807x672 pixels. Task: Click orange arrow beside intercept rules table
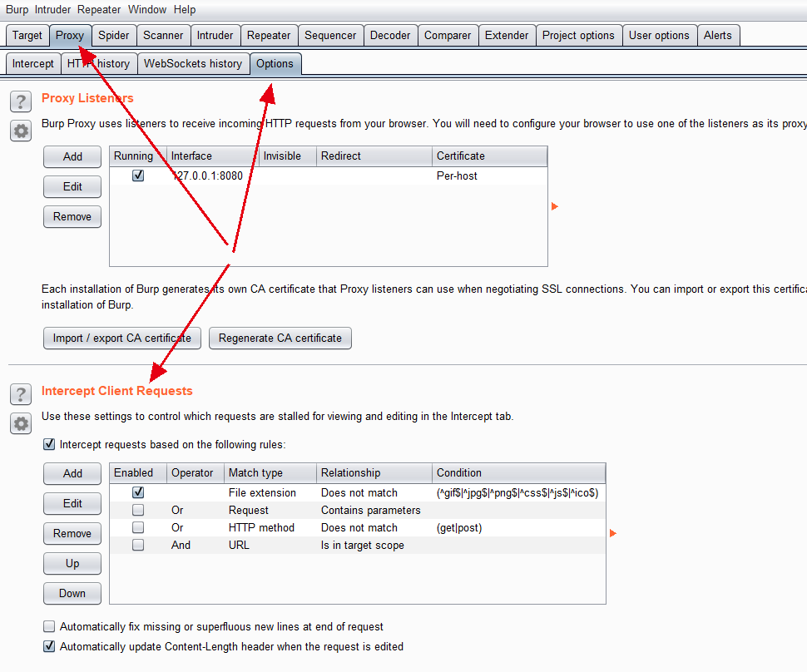pyautogui.click(x=612, y=533)
